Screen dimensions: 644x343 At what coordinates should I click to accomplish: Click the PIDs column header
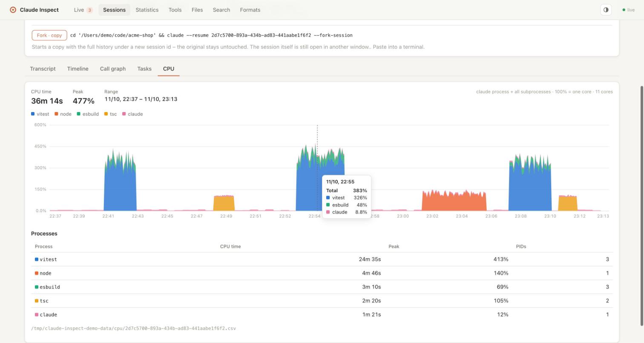click(x=521, y=247)
